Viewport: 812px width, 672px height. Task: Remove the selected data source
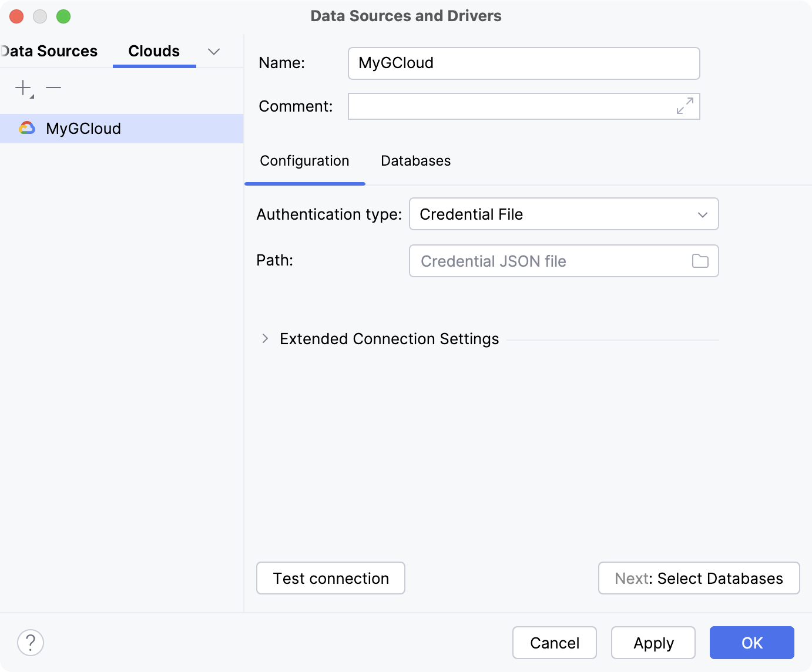click(53, 88)
